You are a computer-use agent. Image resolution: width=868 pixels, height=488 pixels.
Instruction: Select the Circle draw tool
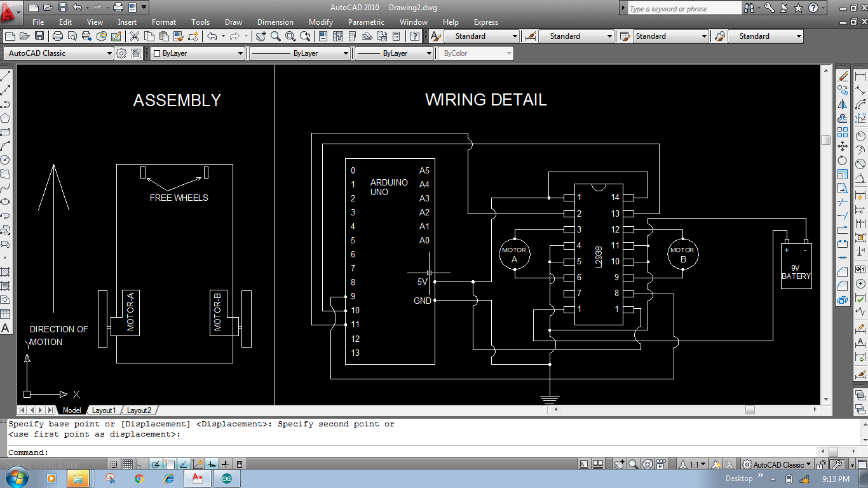[x=5, y=160]
